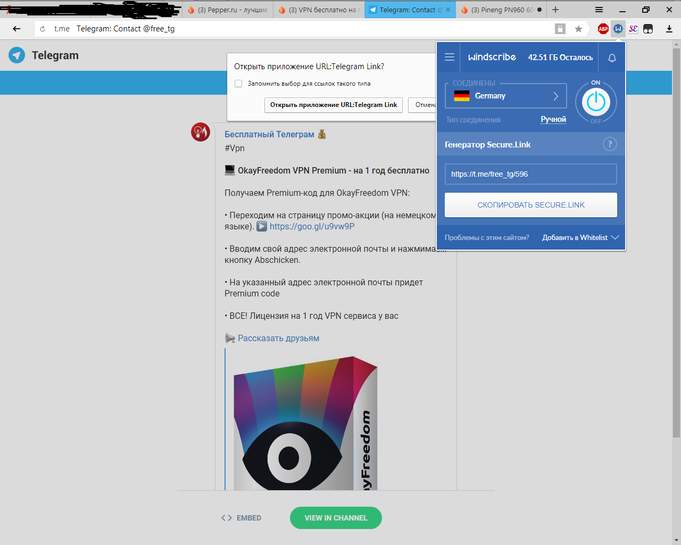This screenshot has width=681, height=545.
Task: Open Windscribe hamburger menu
Action: (x=450, y=57)
